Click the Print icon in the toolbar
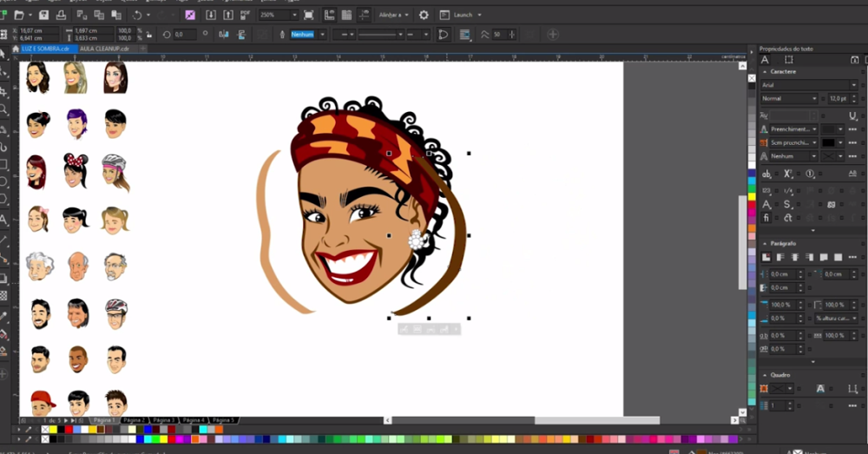Viewport: 868px width, 454px height. [x=61, y=15]
